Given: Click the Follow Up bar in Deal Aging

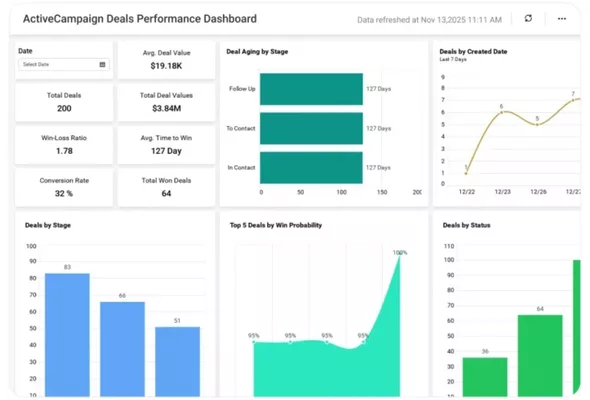Looking at the screenshot, I should pyautogui.click(x=311, y=89).
